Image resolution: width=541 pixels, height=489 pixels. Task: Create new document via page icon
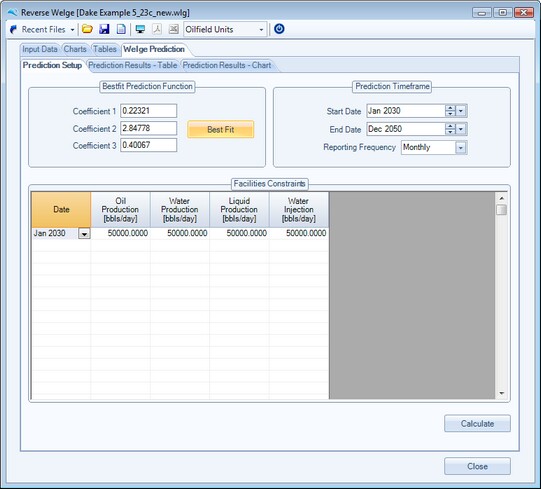click(121, 29)
